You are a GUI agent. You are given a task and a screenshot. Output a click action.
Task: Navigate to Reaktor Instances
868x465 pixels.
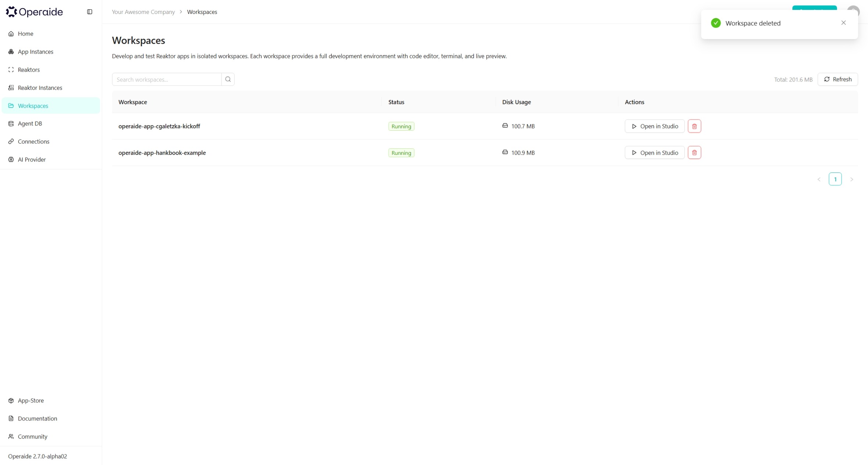tap(51, 88)
